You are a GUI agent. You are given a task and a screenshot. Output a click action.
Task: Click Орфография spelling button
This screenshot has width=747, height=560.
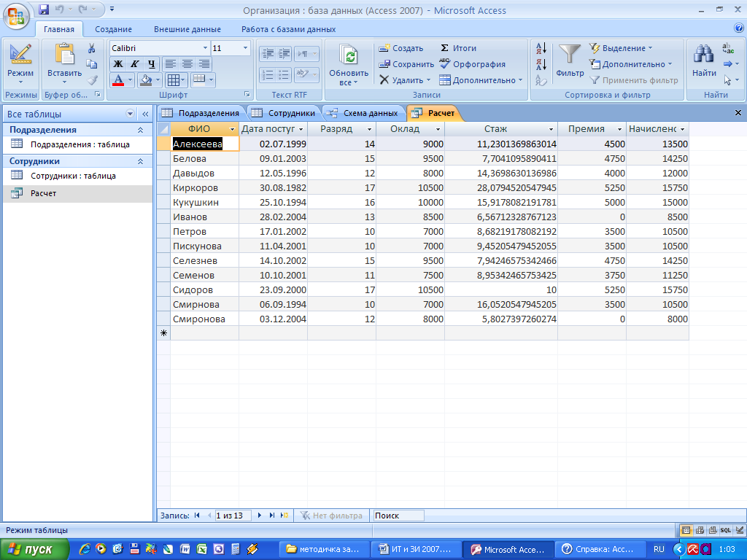[x=472, y=64]
